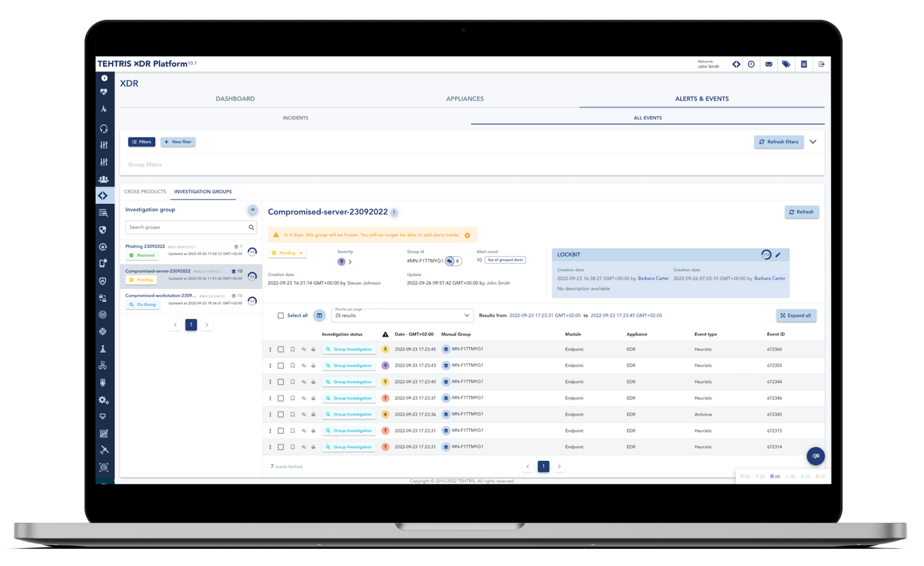The width and height of the screenshot is (924, 566).
Task: Select the headset icon in left sidebar
Action: coord(104,129)
